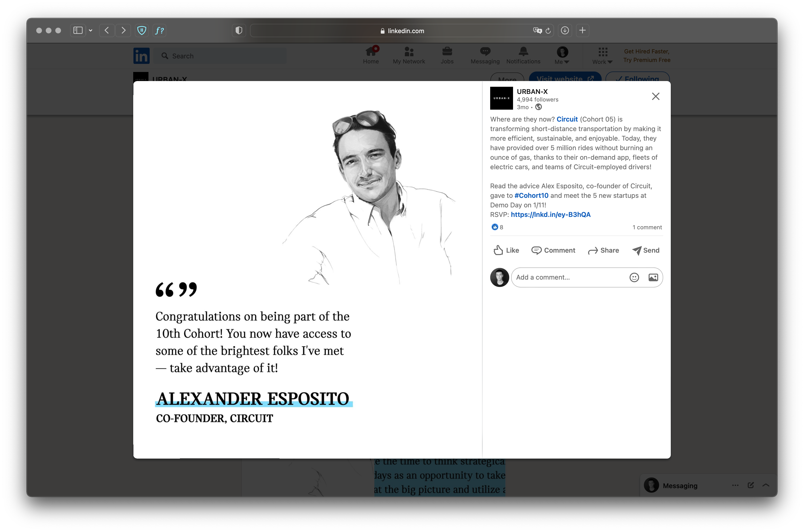Viewport: 804px width, 532px height.
Task: Open Messaging from the nav bar
Action: click(x=485, y=55)
